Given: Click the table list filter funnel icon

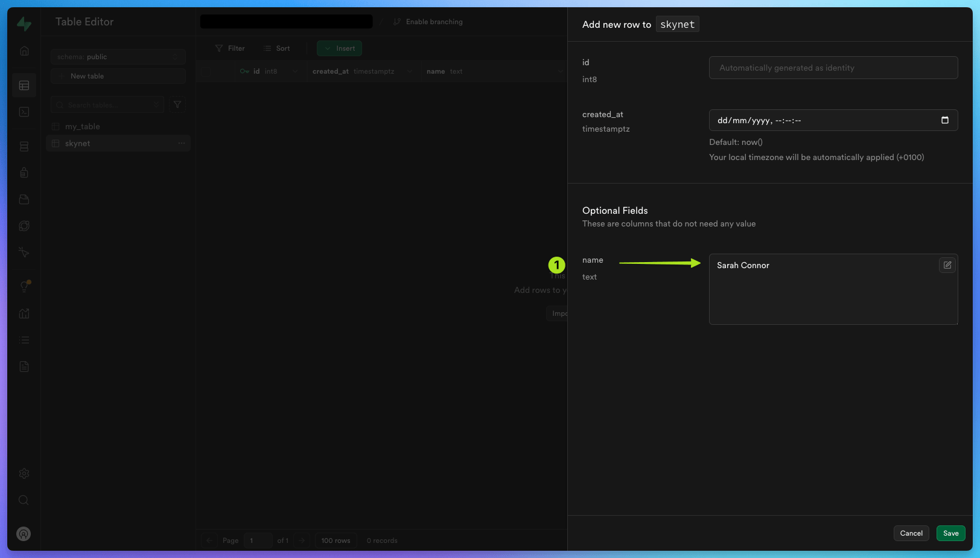Looking at the screenshot, I should click(177, 104).
